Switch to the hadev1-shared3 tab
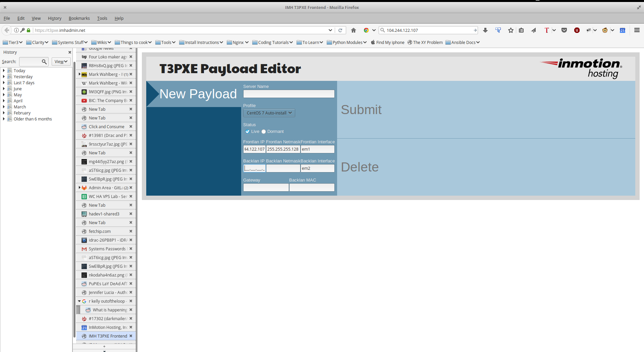 [x=104, y=214]
